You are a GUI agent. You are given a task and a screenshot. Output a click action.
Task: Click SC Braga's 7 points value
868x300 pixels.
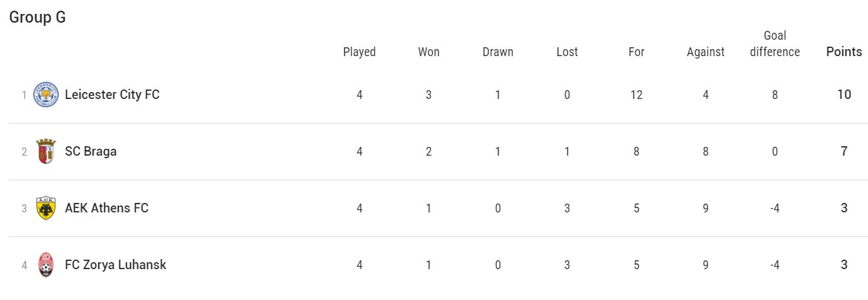(x=844, y=151)
